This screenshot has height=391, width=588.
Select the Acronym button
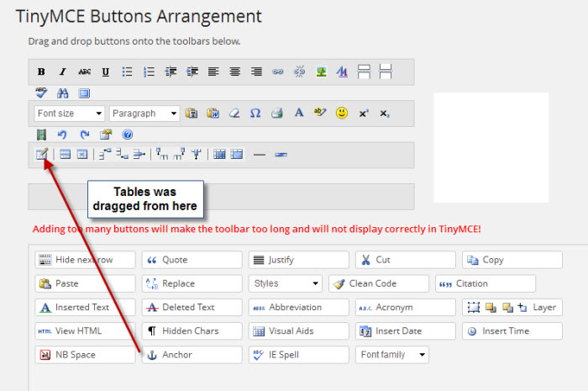click(406, 307)
